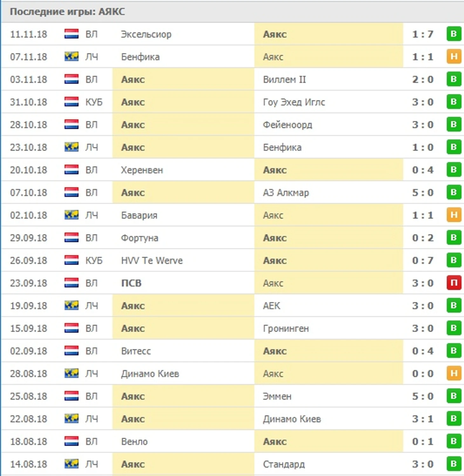Screen dimensions: 464x476
Task: Click the КУБ label on 31.10.18 row
Action: [x=94, y=102]
